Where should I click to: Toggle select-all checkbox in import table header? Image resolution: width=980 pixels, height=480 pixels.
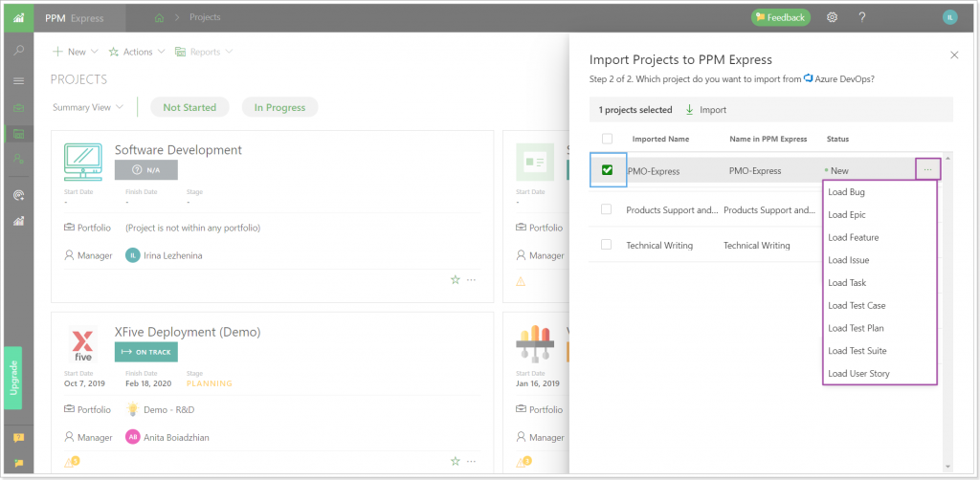[x=607, y=139]
